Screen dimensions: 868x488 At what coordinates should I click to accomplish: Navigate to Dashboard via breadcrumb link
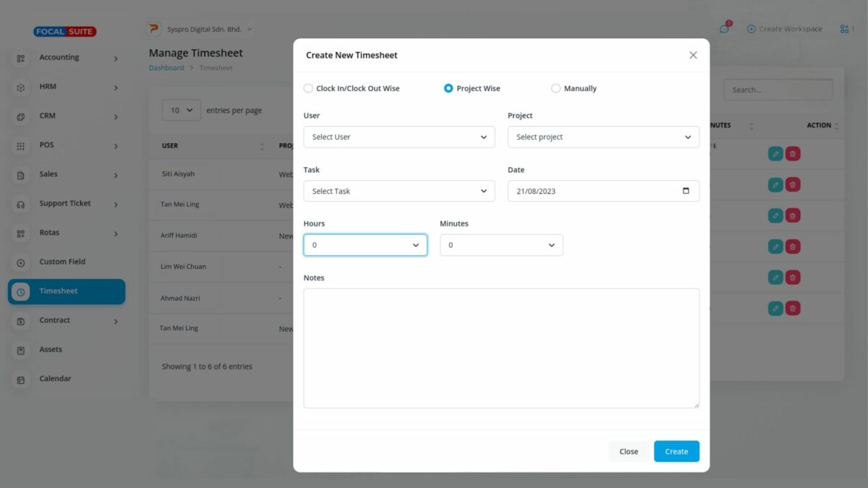(x=166, y=67)
